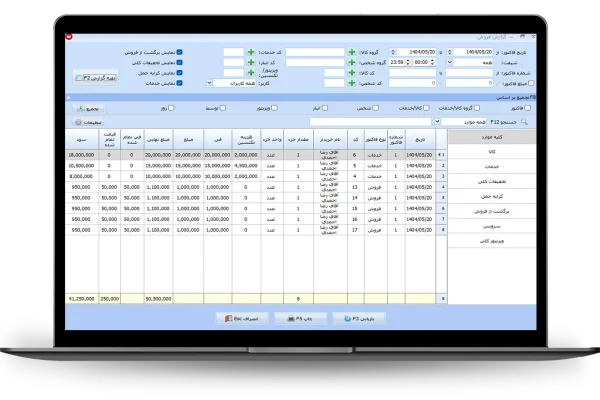Check the روز grouping checkbox
600x400 pixels.
click(x=171, y=108)
